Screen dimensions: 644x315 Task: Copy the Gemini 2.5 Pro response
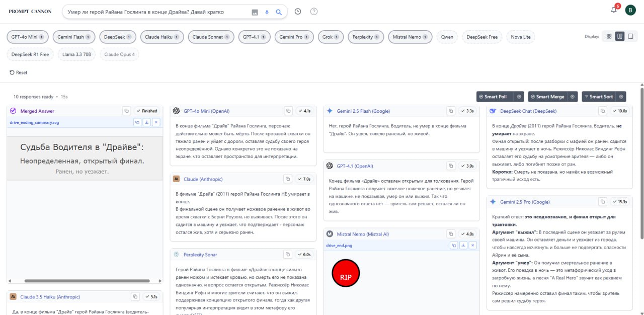603,202
